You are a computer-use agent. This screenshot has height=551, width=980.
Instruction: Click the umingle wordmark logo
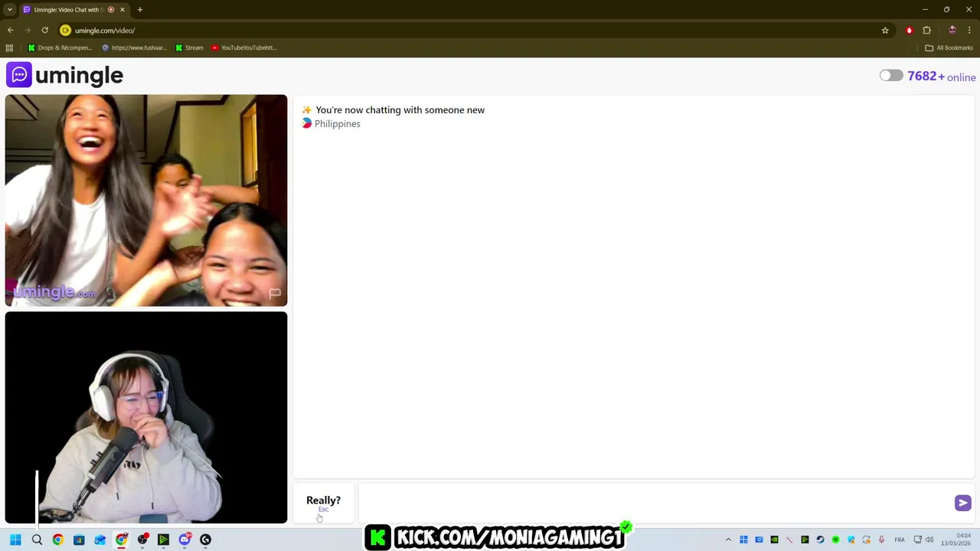[79, 75]
